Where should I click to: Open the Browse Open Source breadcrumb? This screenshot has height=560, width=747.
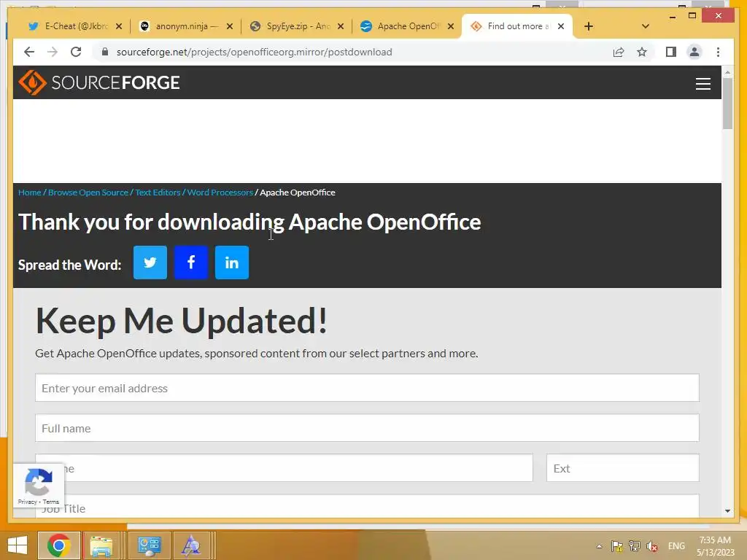pos(88,192)
